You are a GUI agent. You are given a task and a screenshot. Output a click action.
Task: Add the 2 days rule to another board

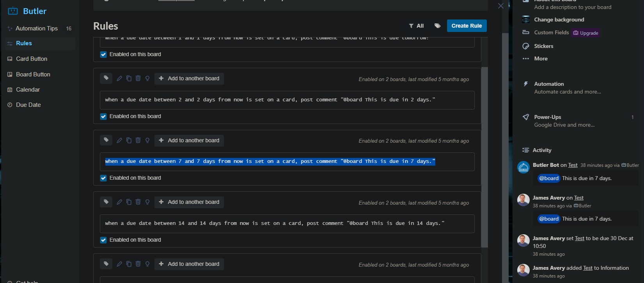pyautogui.click(x=189, y=78)
